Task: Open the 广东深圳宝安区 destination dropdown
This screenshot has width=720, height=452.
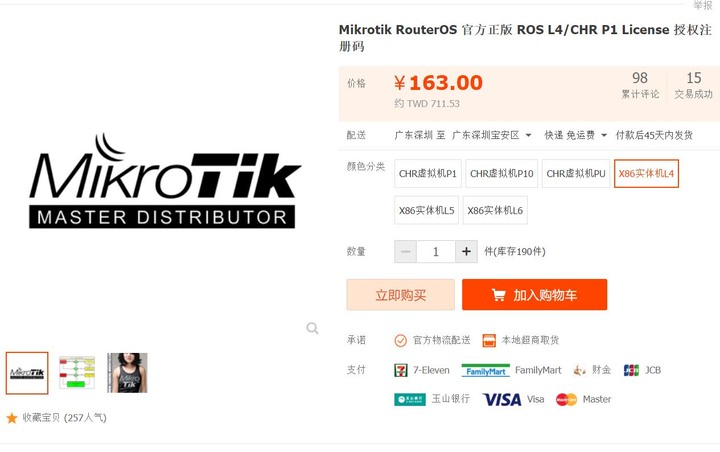Action: click(491, 135)
